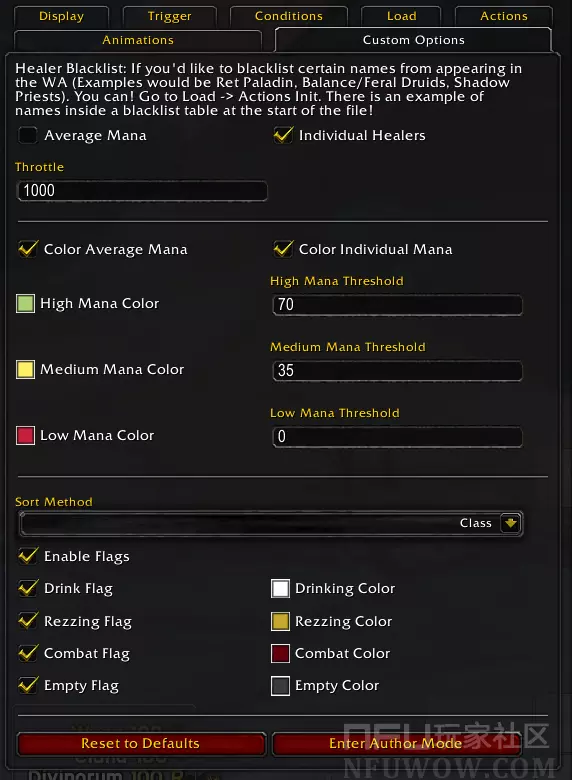Open the Medium Mana Color swatch
The height and width of the screenshot is (780, 572).
pyautogui.click(x=25, y=370)
